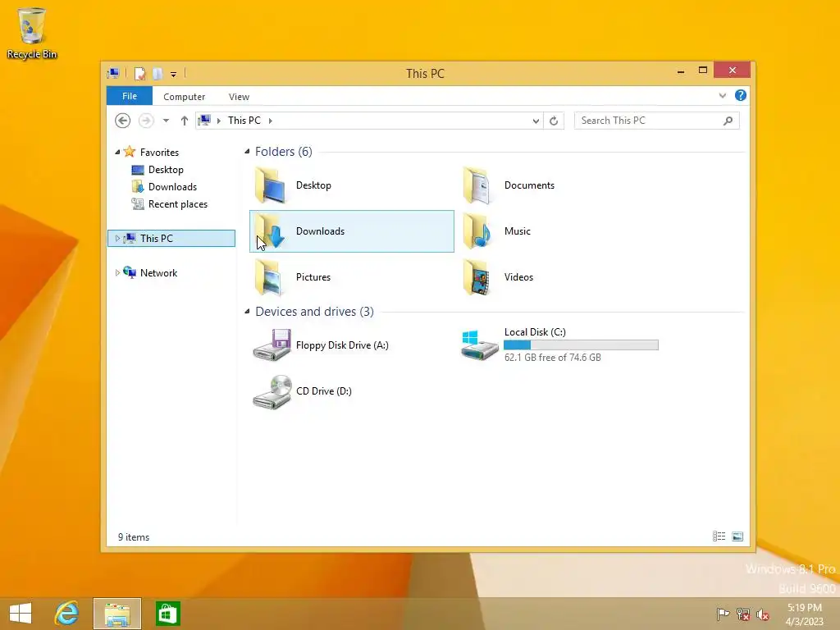Click File Explorer taskbar button
Screen dimensions: 840x630
tap(117, 614)
